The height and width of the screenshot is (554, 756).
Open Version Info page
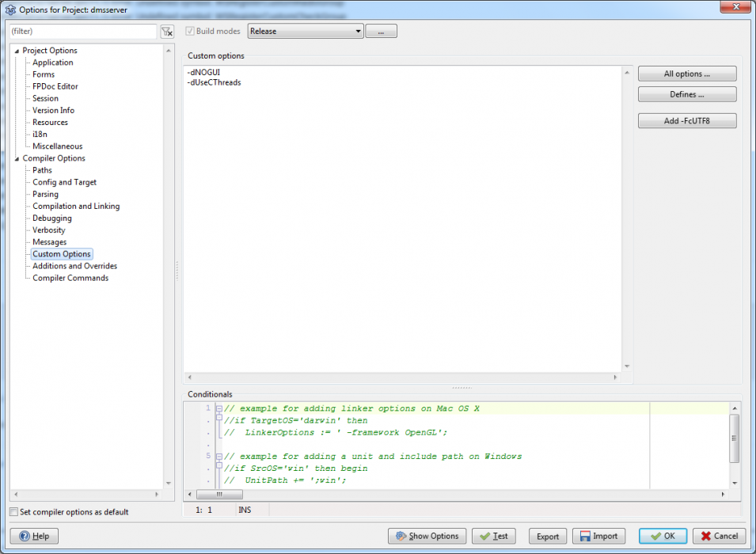pyautogui.click(x=54, y=111)
